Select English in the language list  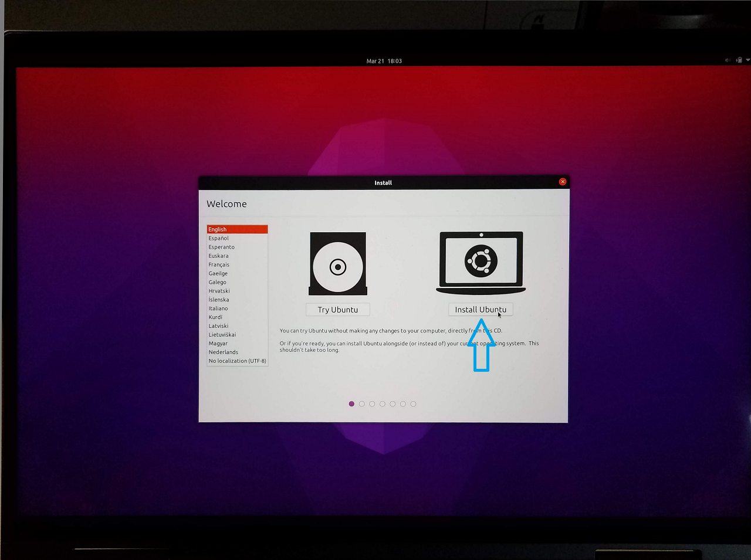(x=237, y=229)
